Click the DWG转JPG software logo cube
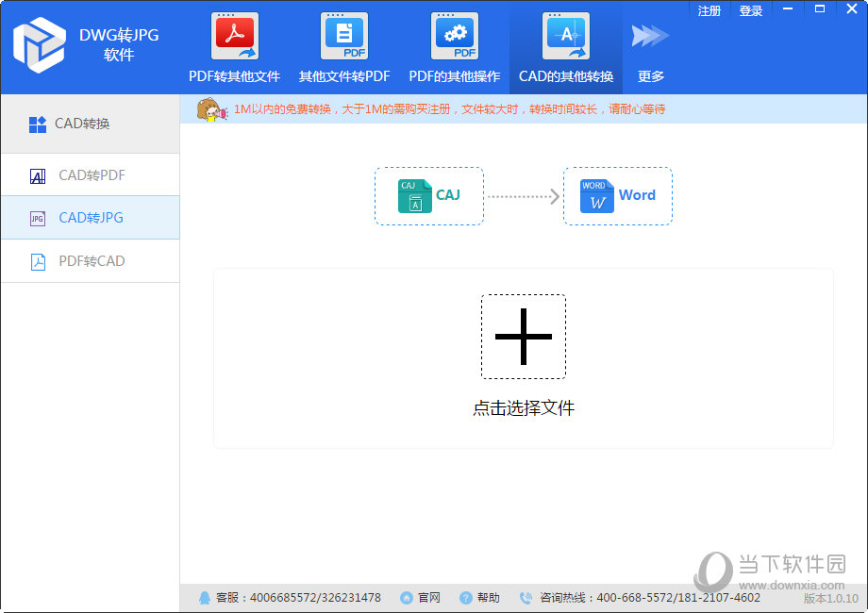This screenshot has height=613, width=868. pyautogui.click(x=40, y=45)
